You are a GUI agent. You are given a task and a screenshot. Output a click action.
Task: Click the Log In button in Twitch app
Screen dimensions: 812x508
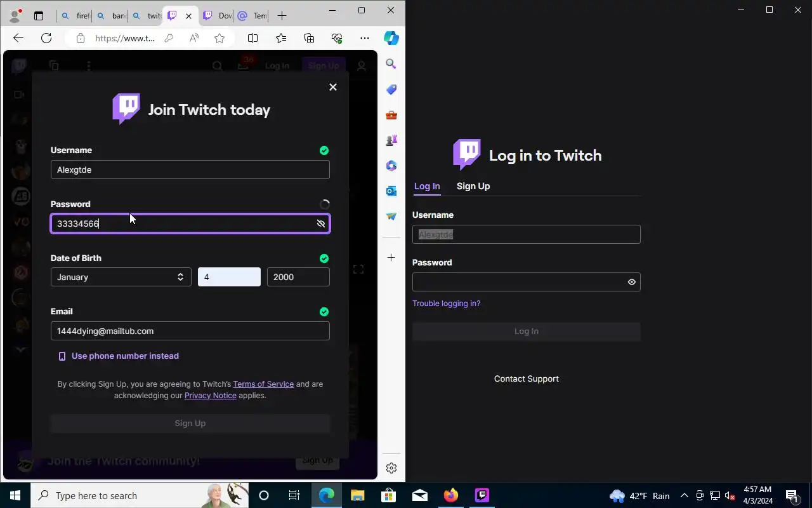527,331
